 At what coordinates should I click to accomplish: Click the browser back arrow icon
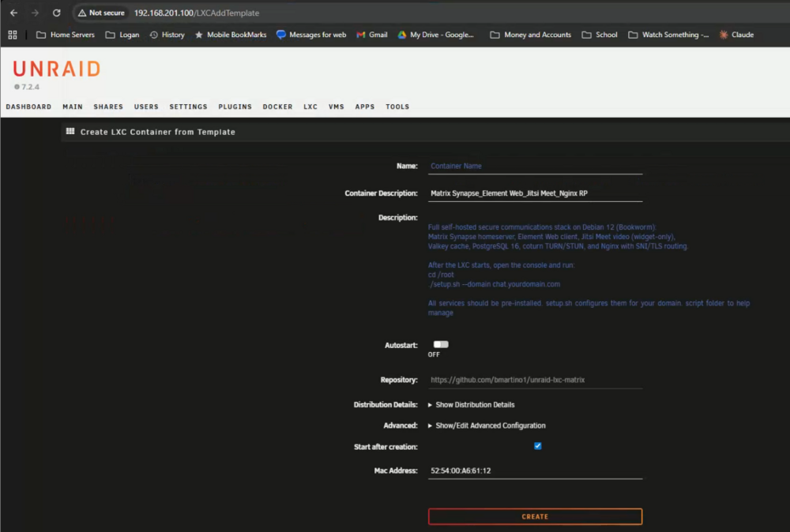coord(13,13)
